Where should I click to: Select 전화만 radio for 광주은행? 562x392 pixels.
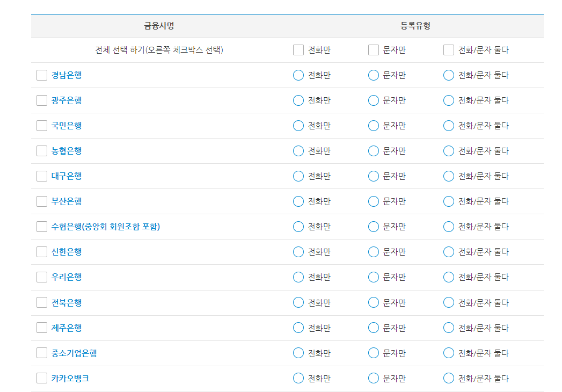tap(298, 100)
